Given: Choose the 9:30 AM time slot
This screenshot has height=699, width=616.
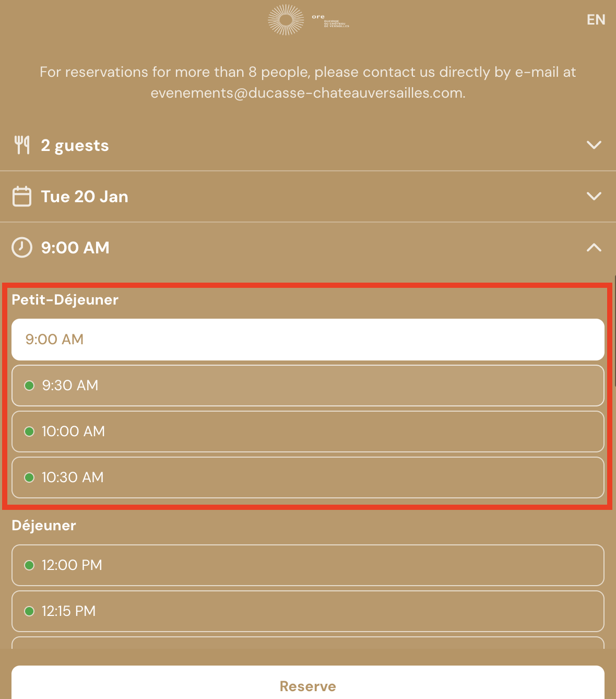Looking at the screenshot, I should (308, 386).
